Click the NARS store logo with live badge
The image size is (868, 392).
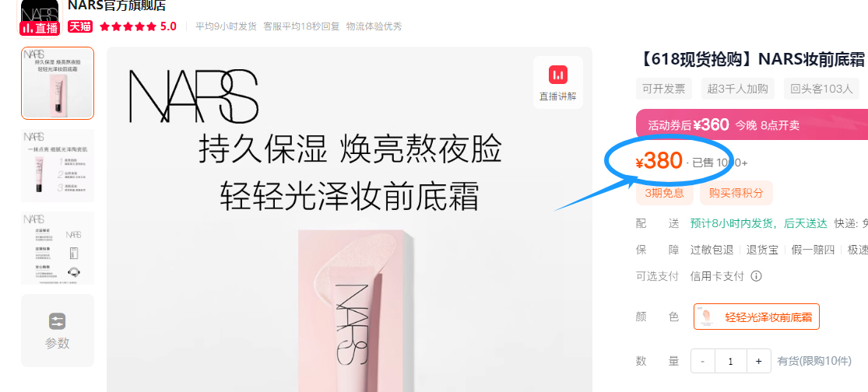[39, 18]
